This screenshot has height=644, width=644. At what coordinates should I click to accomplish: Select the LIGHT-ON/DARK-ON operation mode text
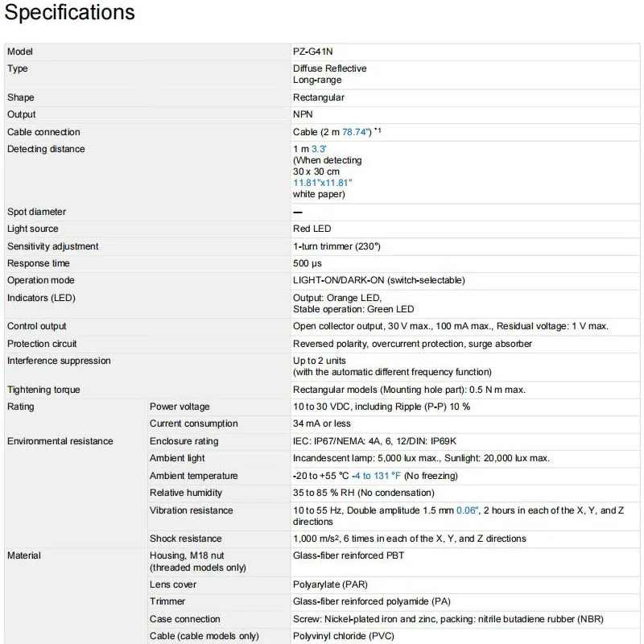378,280
